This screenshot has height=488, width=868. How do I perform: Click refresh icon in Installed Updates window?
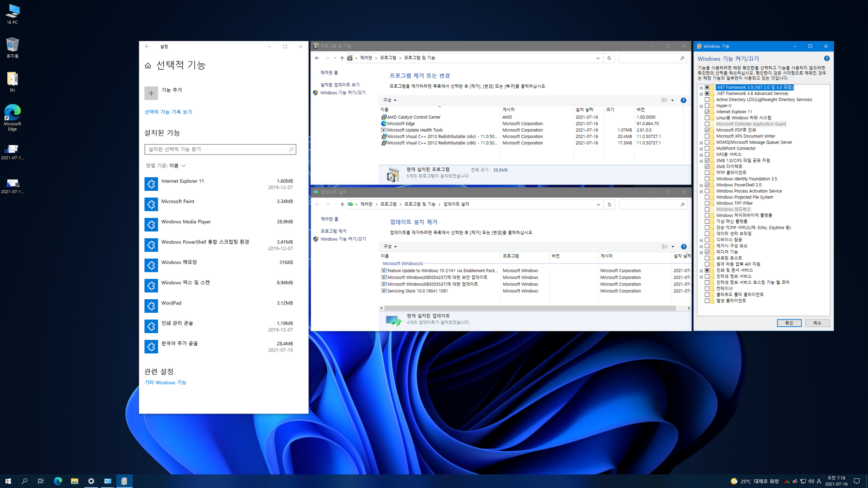pos(610,204)
